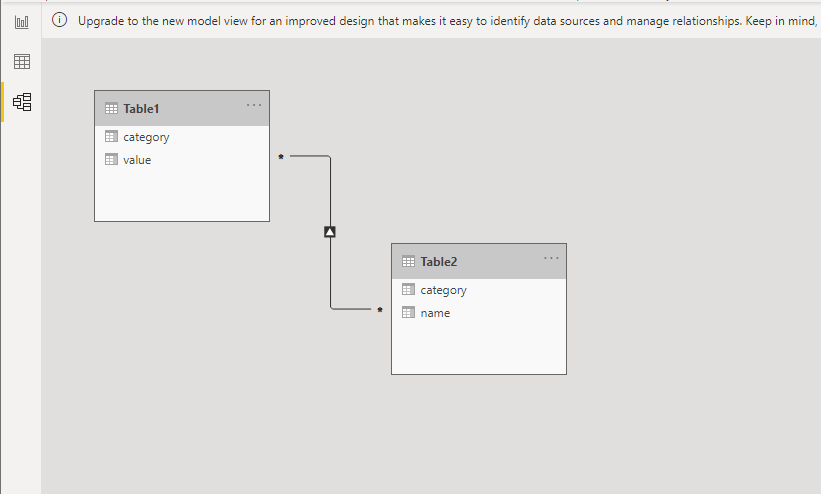Select the Model view icon
821x494 pixels.
tap(22, 102)
